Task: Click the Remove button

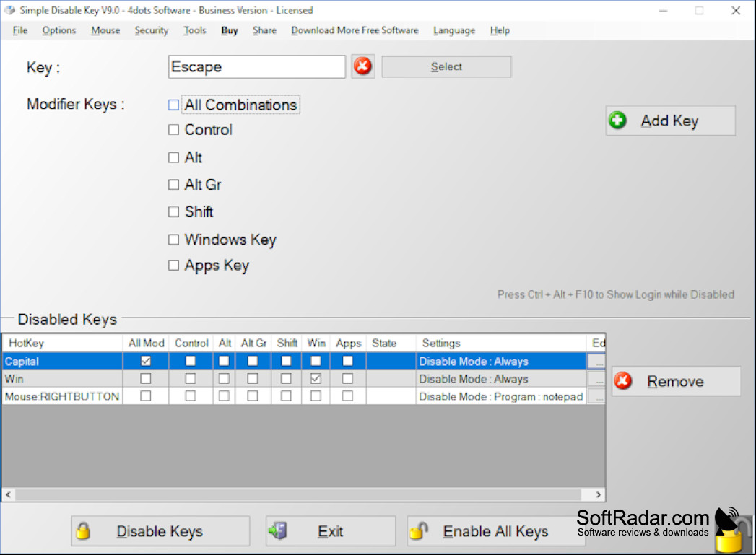Action: 676,381
